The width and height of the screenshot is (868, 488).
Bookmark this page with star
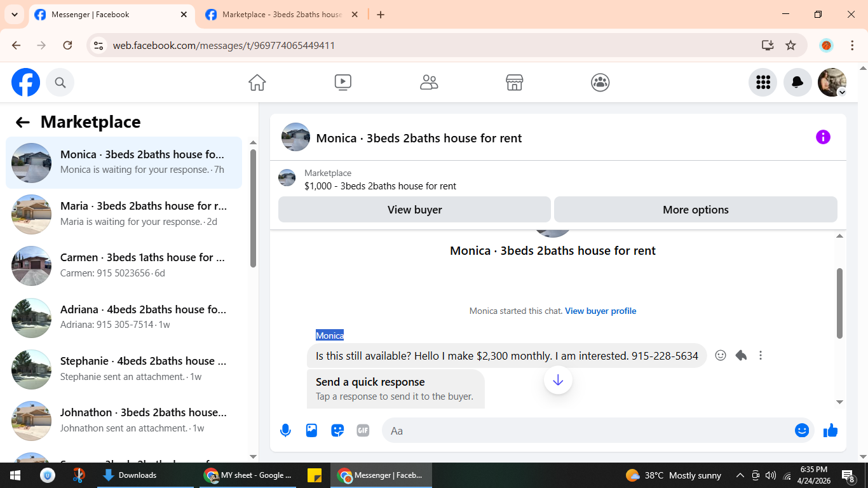790,45
